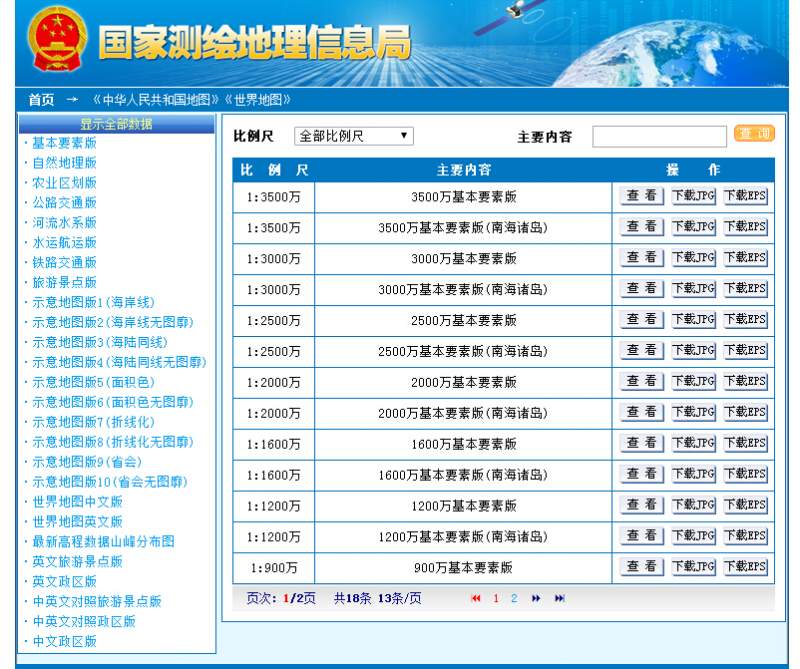Open 《中华人民共和国地图》 link
The image size is (800, 669).
coord(155,100)
